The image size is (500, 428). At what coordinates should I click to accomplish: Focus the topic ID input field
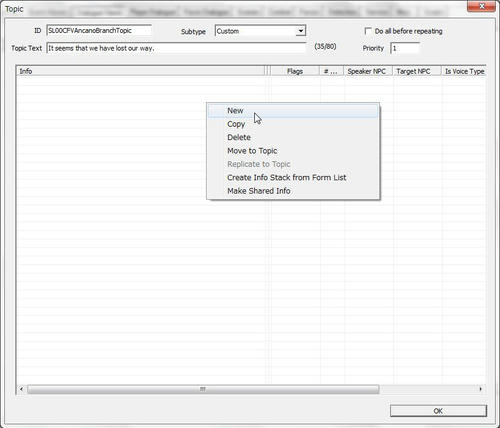point(99,31)
